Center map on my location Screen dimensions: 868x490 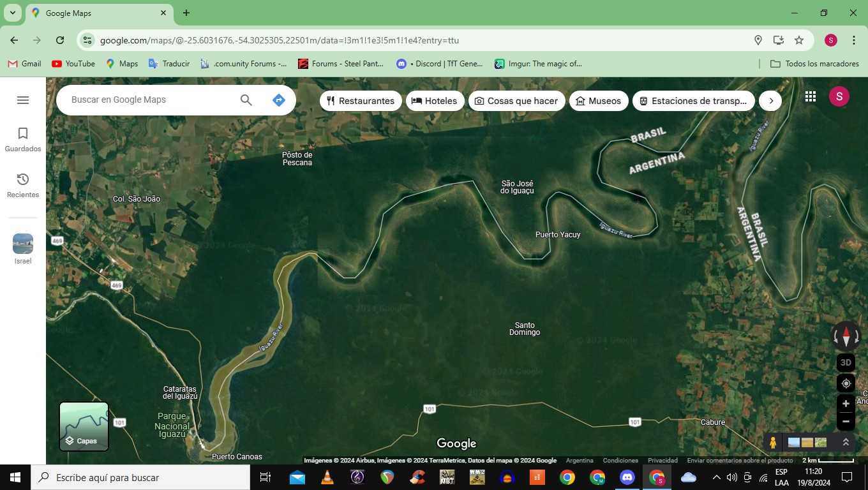[846, 383]
